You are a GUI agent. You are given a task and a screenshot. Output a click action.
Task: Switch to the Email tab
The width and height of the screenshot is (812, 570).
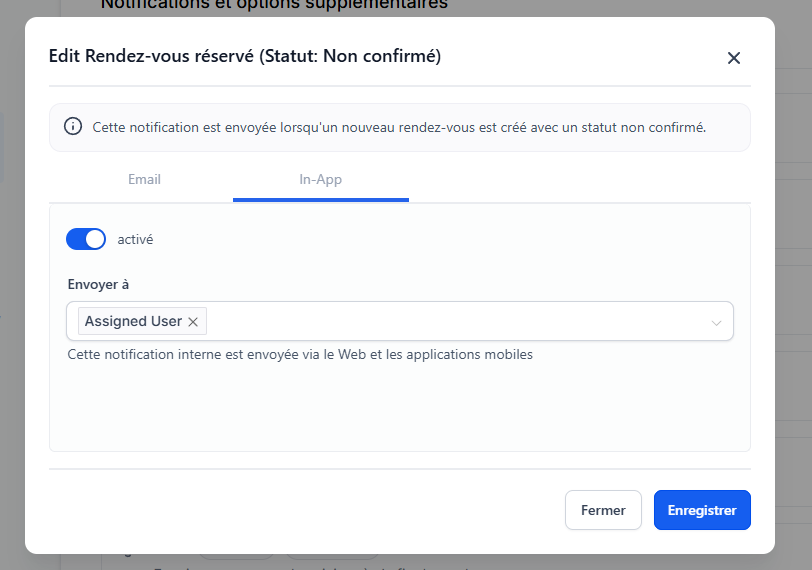coord(144,180)
